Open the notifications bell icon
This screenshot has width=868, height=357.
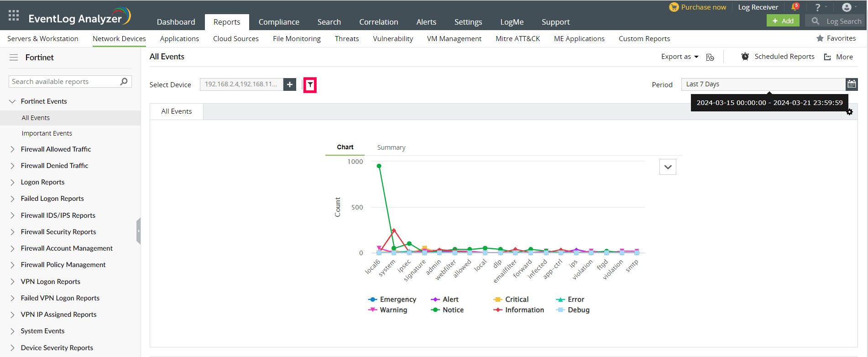click(x=795, y=7)
